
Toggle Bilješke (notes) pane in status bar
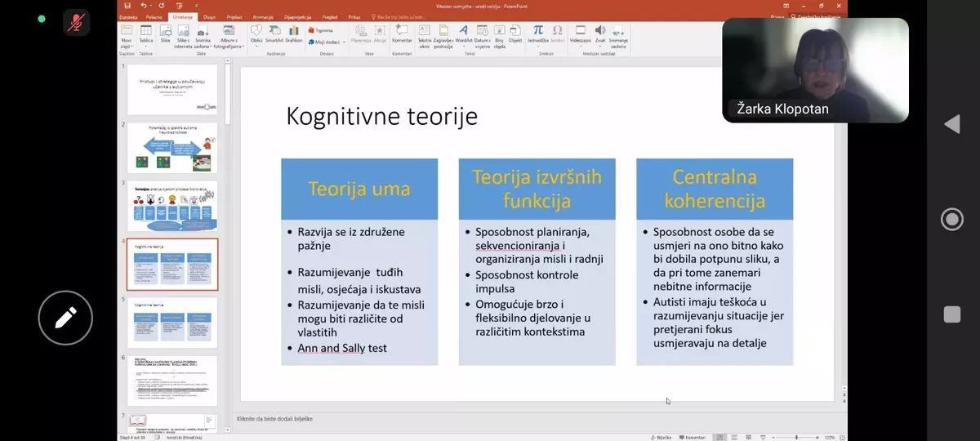[663, 437]
